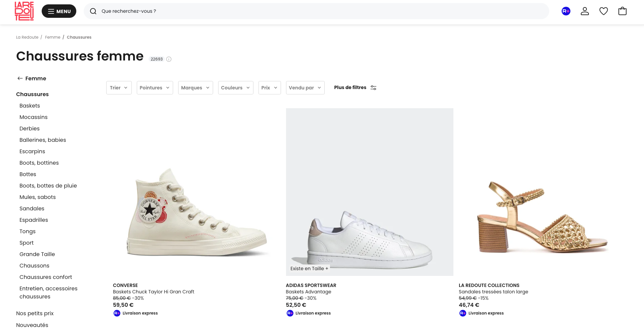
Task: Open the shopping bag icon
Action: coord(622,11)
